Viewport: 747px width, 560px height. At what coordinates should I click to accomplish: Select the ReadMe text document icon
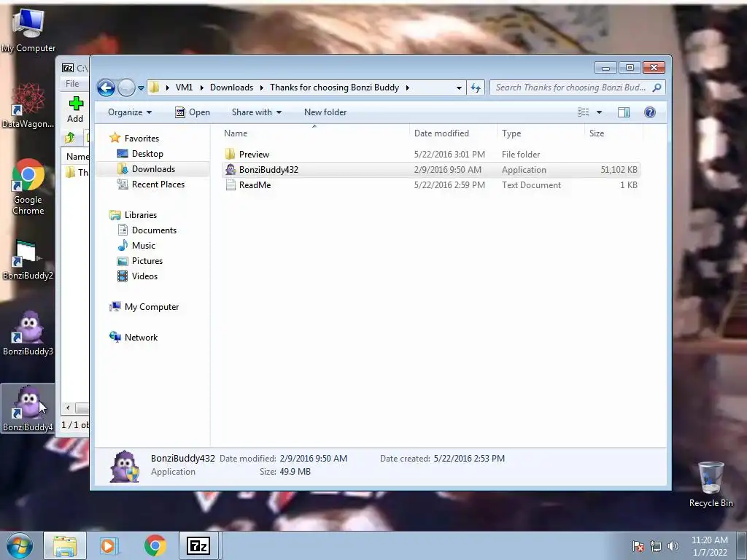point(231,184)
